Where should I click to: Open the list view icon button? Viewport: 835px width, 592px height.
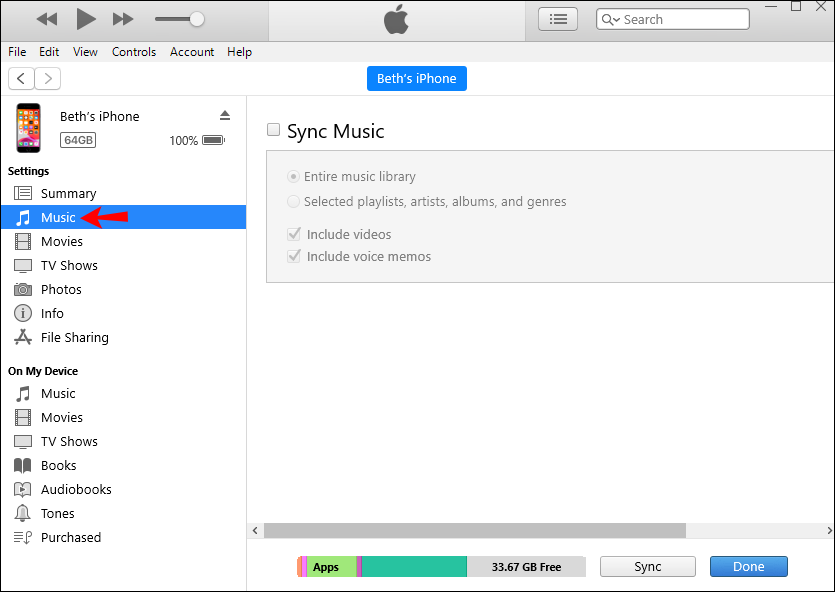558,20
